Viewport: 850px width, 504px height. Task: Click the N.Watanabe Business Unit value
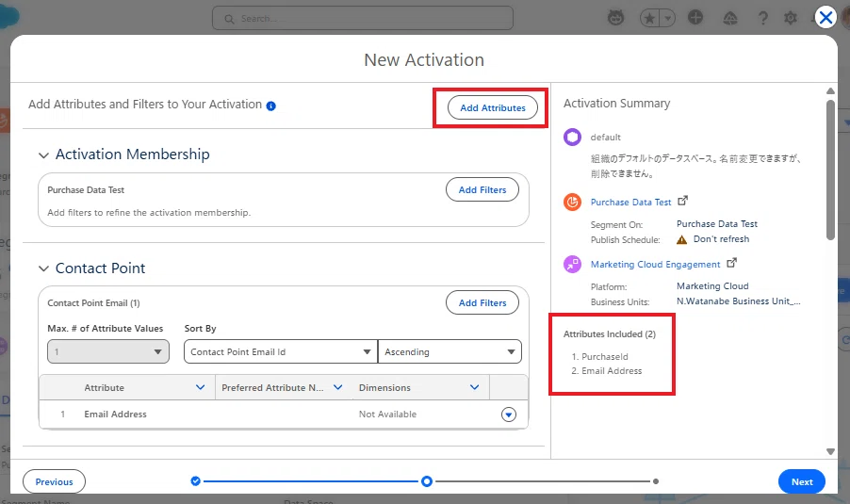pos(738,301)
